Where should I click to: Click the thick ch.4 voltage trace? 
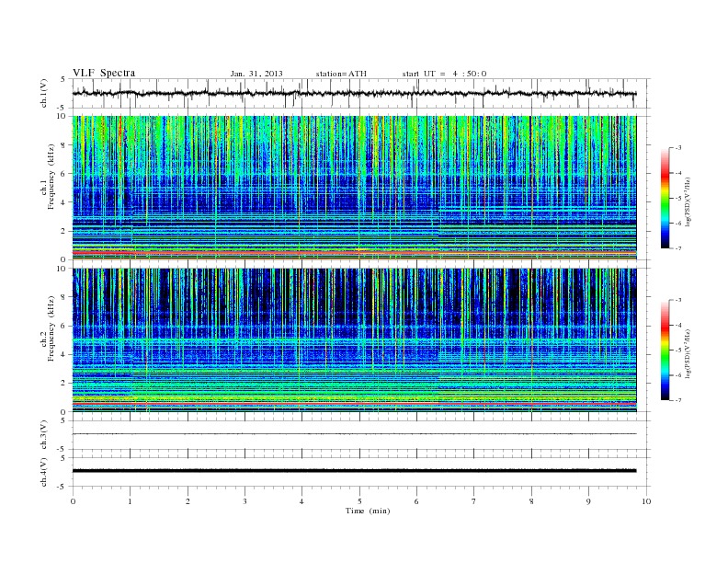click(x=354, y=471)
